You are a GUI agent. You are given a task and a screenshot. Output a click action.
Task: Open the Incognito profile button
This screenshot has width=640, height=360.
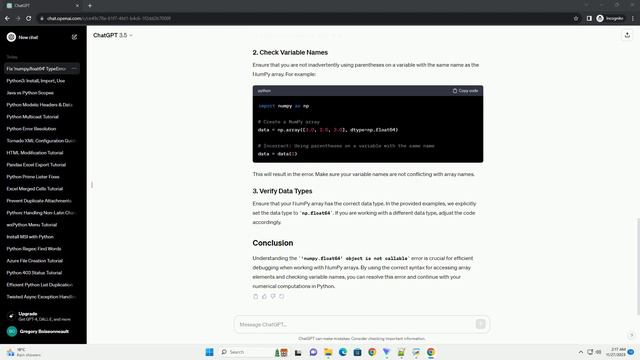pyautogui.click(x=610, y=18)
